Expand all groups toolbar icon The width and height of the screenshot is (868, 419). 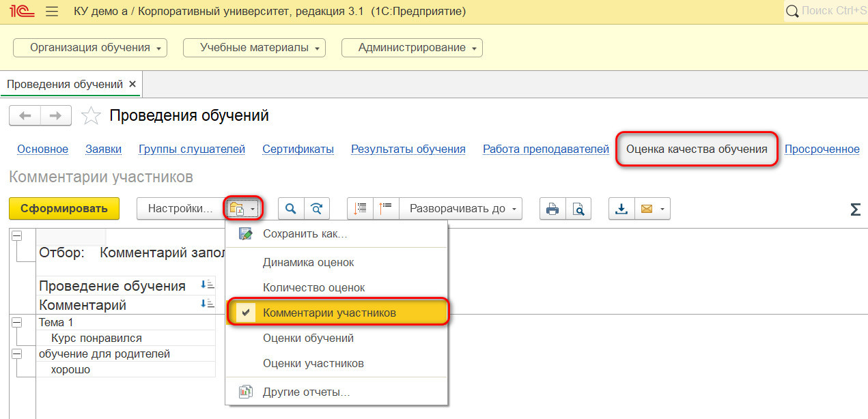pyautogui.click(x=387, y=209)
